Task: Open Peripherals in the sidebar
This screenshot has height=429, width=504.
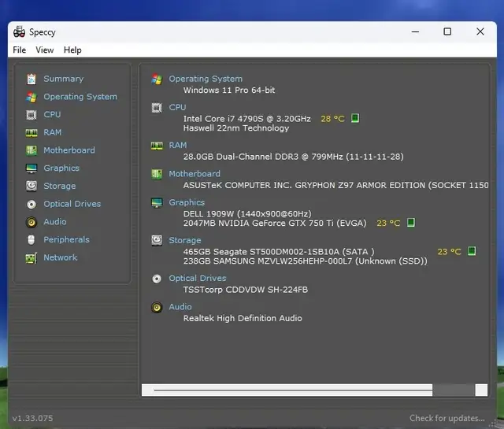Action: click(66, 240)
